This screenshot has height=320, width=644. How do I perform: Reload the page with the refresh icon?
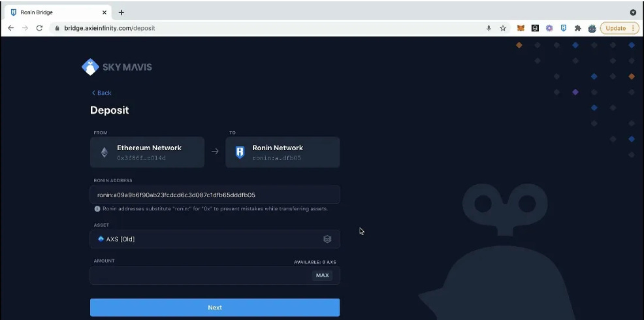39,28
